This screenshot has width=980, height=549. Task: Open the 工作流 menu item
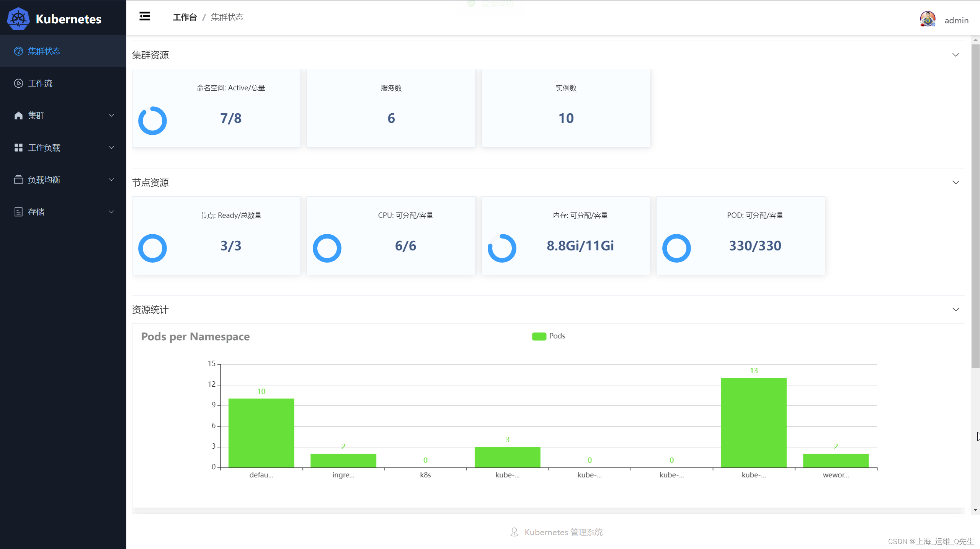40,83
